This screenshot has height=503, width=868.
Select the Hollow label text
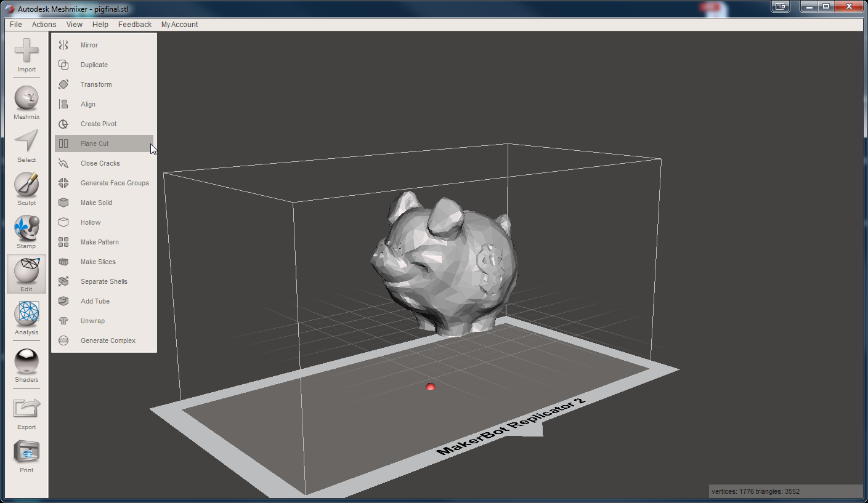[x=91, y=222]
